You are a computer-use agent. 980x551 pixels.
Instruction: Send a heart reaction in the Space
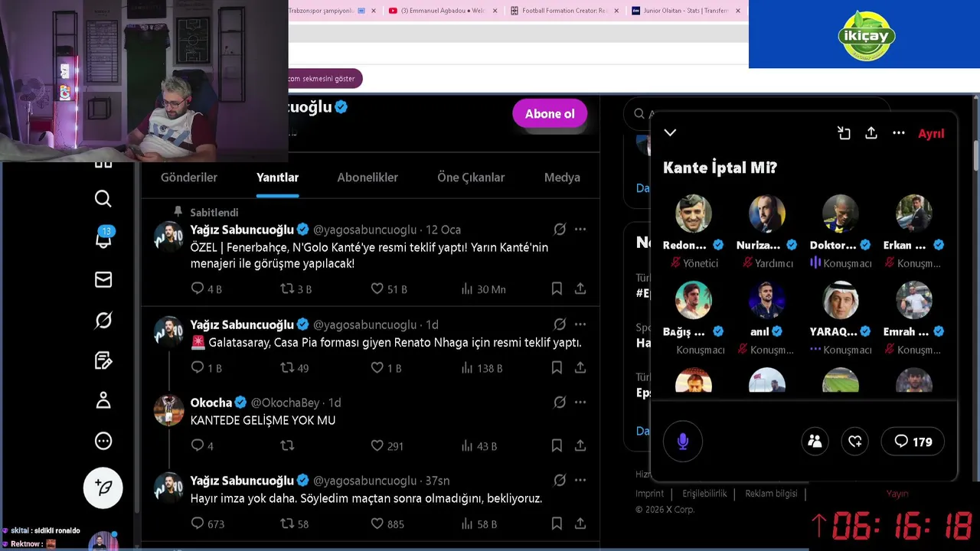click(855, 442)
